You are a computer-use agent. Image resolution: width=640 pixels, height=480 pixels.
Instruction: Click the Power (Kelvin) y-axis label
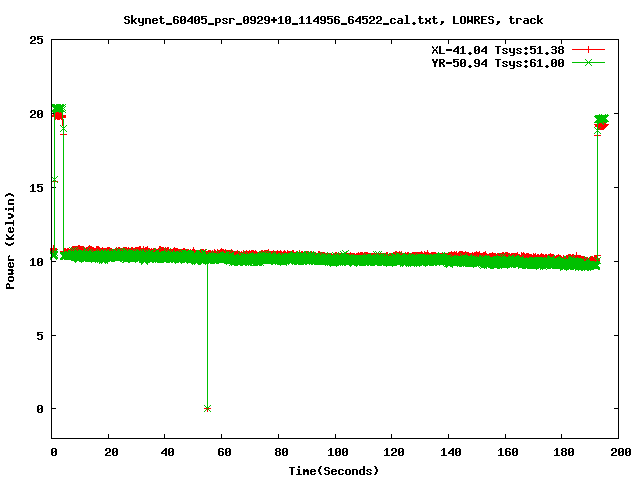(10, 241)
